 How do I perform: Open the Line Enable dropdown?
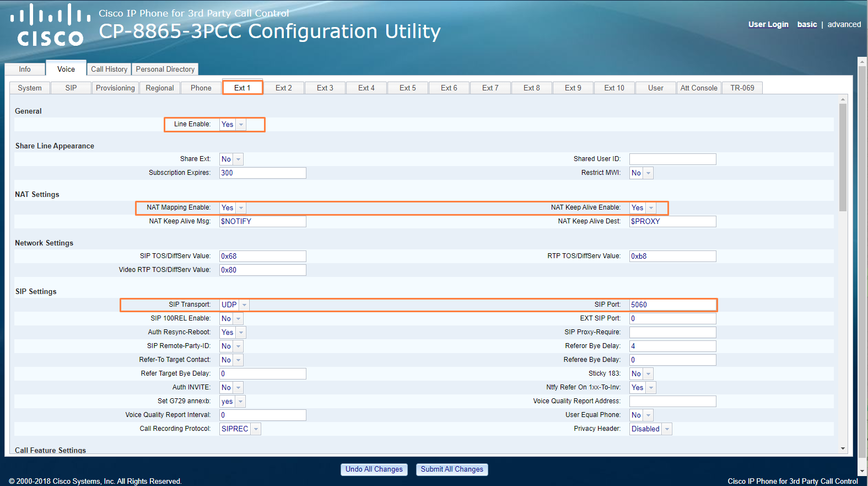coord(233,125)
